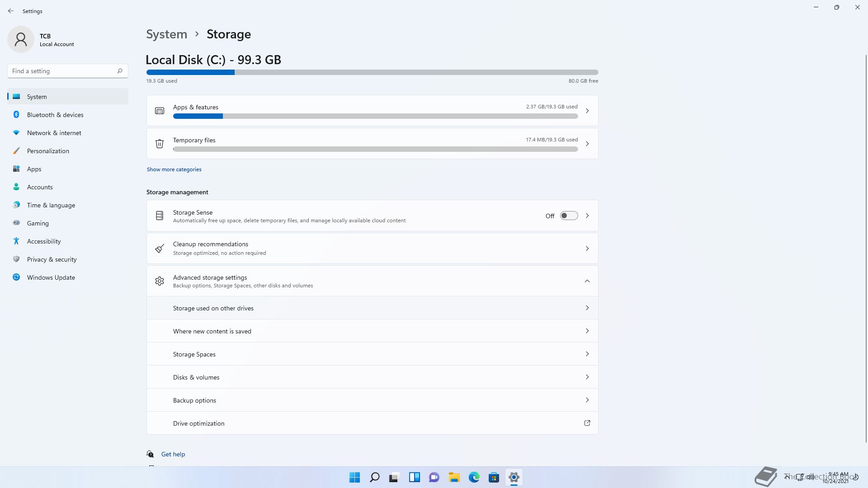868x488 pixels.
Task: Collapse the Advanced storage settings section
Action: click(x=587, y=281)
